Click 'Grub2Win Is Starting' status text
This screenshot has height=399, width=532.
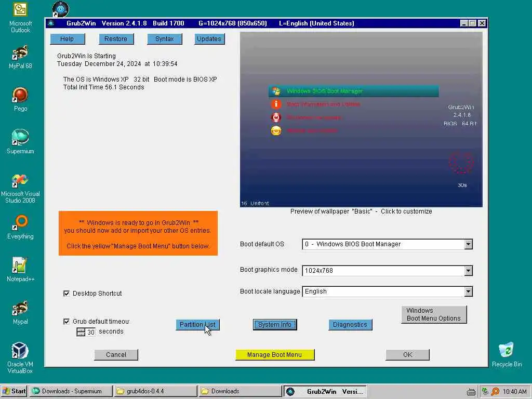pos(86,56)
